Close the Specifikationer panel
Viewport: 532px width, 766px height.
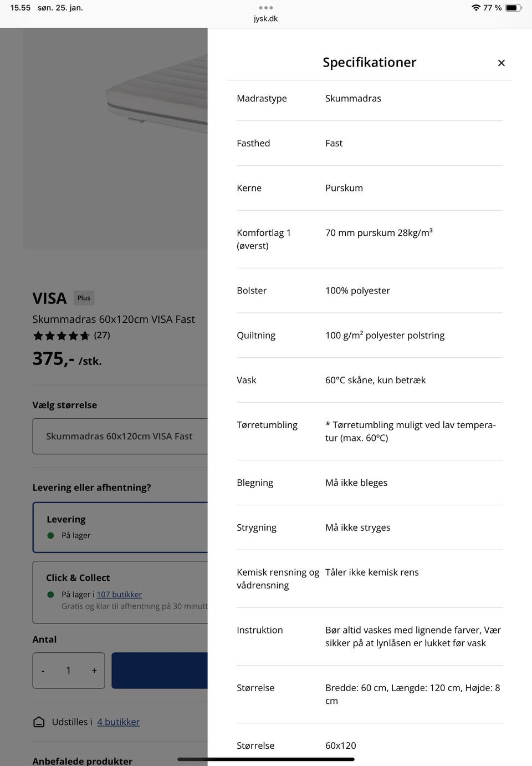(501, 63)
